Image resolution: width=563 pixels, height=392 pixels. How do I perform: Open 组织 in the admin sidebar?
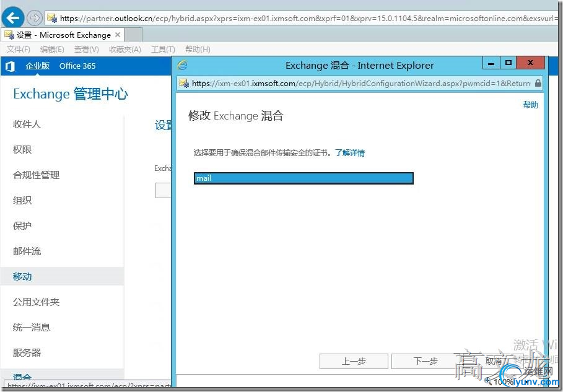(x=22, y=200)
